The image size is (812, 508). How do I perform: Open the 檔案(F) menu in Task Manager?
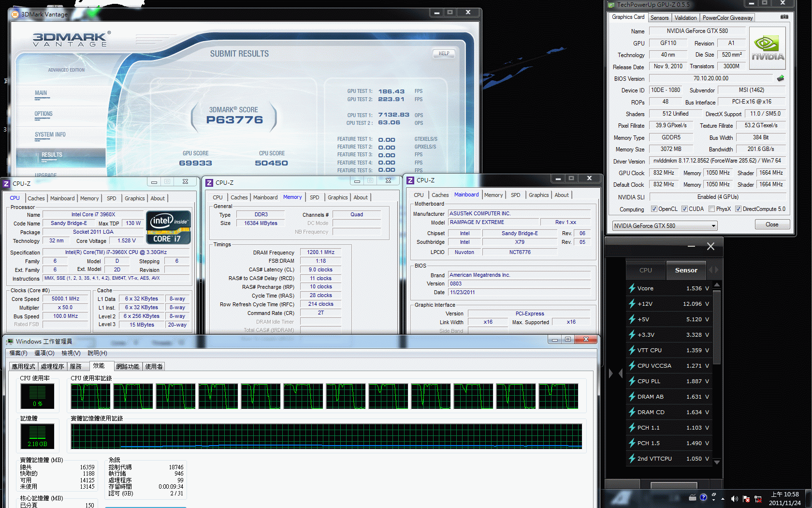pyautogui.click(x=18, y=353)
